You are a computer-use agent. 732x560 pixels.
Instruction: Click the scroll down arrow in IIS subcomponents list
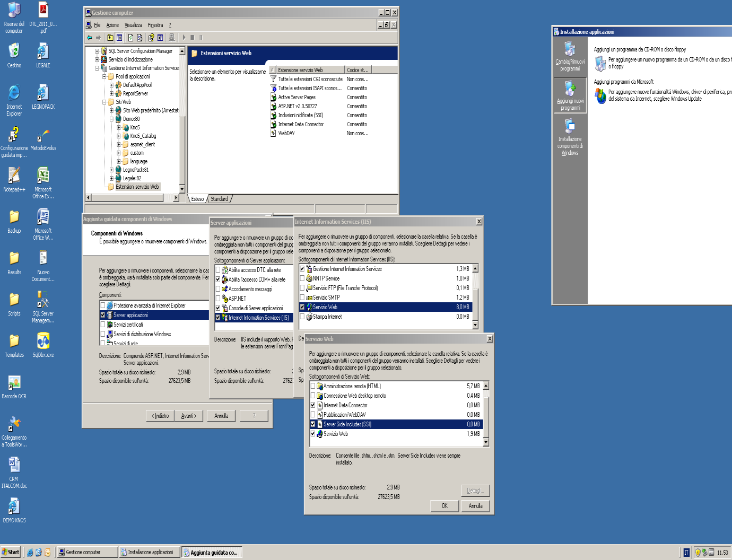[475, 325]
